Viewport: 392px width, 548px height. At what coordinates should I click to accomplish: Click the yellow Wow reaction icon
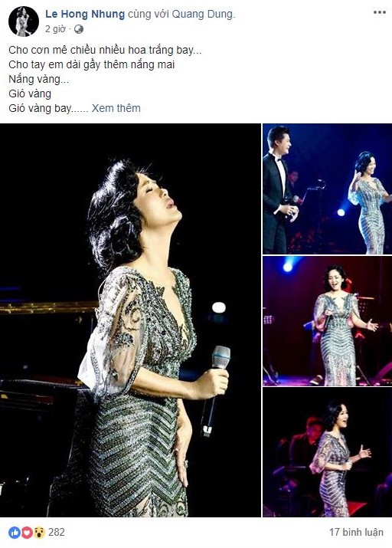pos(40,532)
